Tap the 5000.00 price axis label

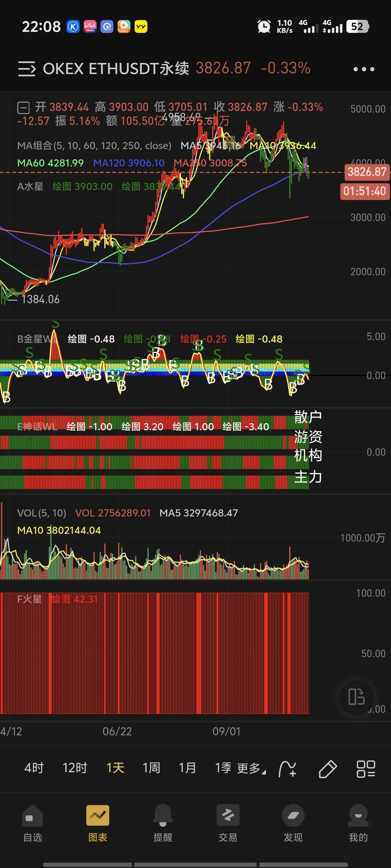368,109
